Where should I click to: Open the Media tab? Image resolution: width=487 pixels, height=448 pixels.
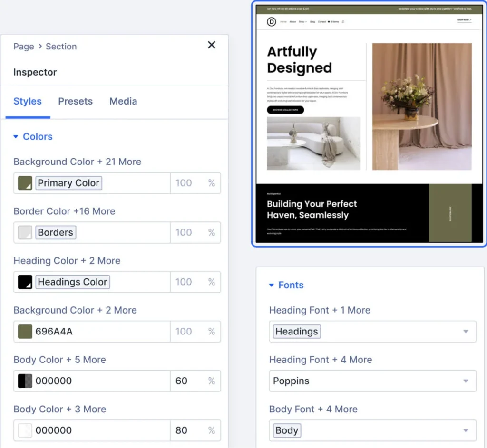pos(123,101)
